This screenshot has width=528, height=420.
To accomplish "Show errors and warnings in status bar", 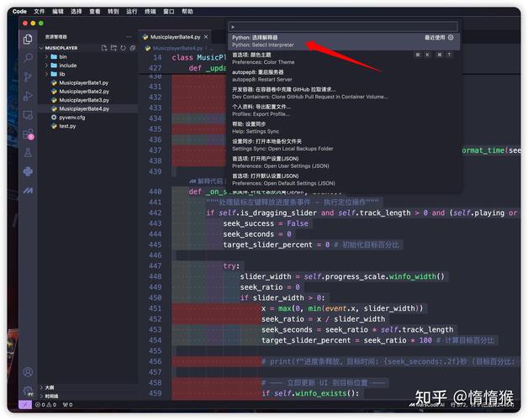I will 45,405.
